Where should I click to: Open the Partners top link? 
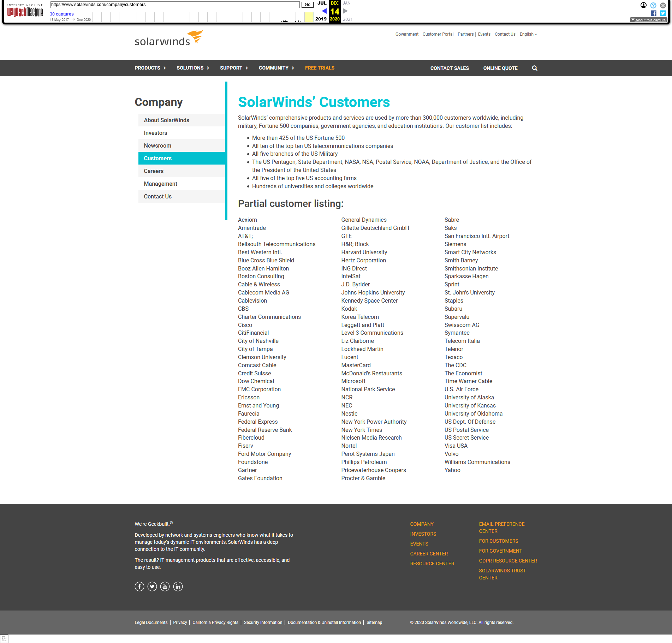tap(465, 34)
